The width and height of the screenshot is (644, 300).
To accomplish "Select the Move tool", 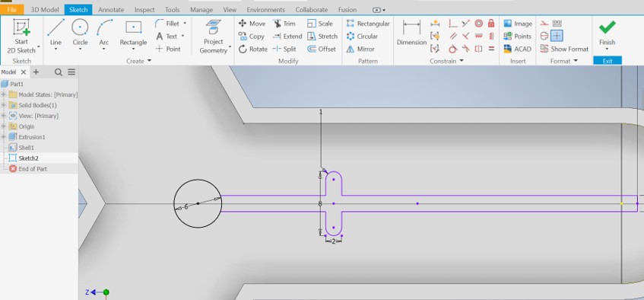I will click(252, 24).
